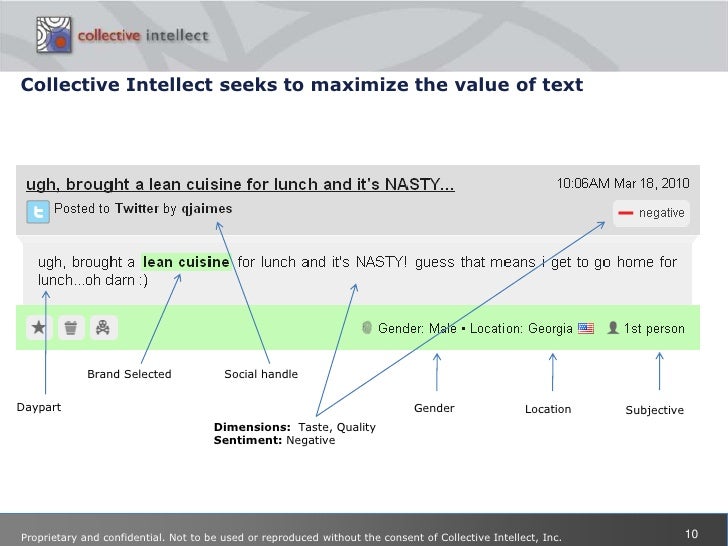
Task: Click the tweet body text
Action: pyautogui.click(x=358, y=271)
